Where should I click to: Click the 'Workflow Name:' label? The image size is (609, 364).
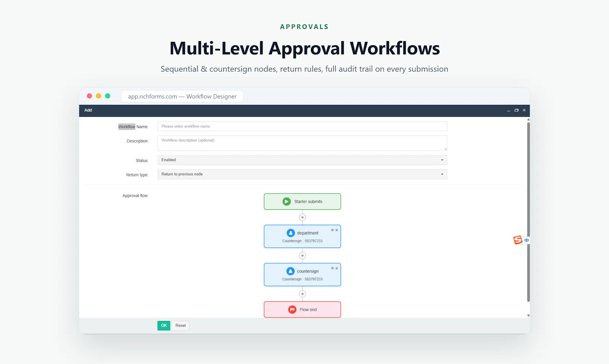click(133, 127)
